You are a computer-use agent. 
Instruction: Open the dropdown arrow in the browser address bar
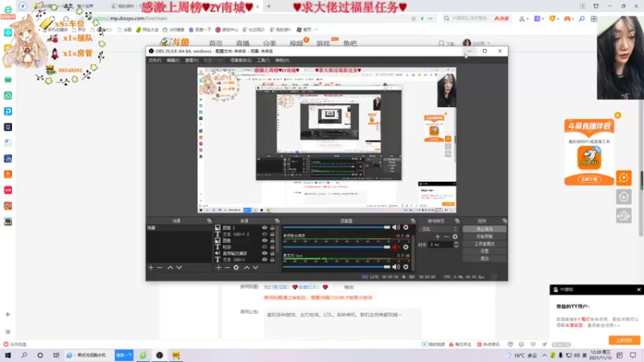[430, 19]
